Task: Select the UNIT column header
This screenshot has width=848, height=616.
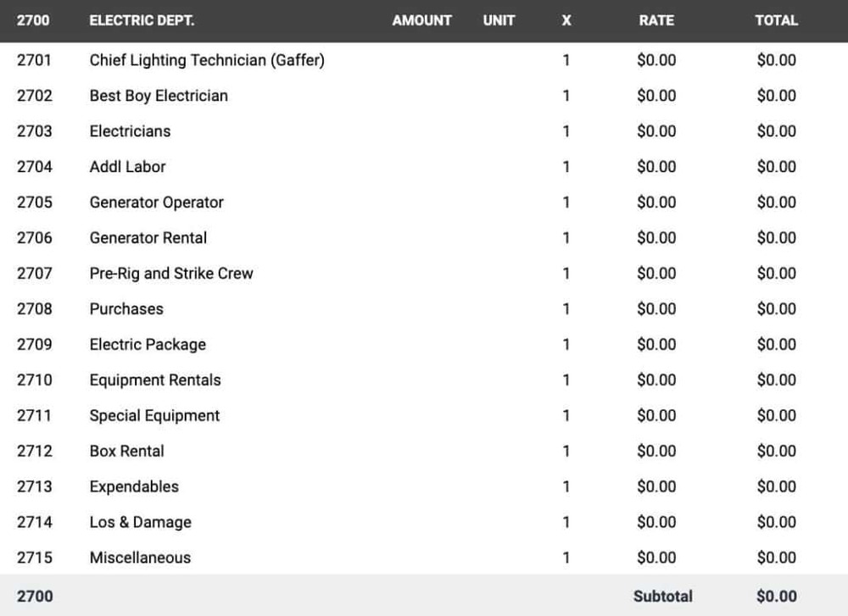Action: tap(499, 21)
